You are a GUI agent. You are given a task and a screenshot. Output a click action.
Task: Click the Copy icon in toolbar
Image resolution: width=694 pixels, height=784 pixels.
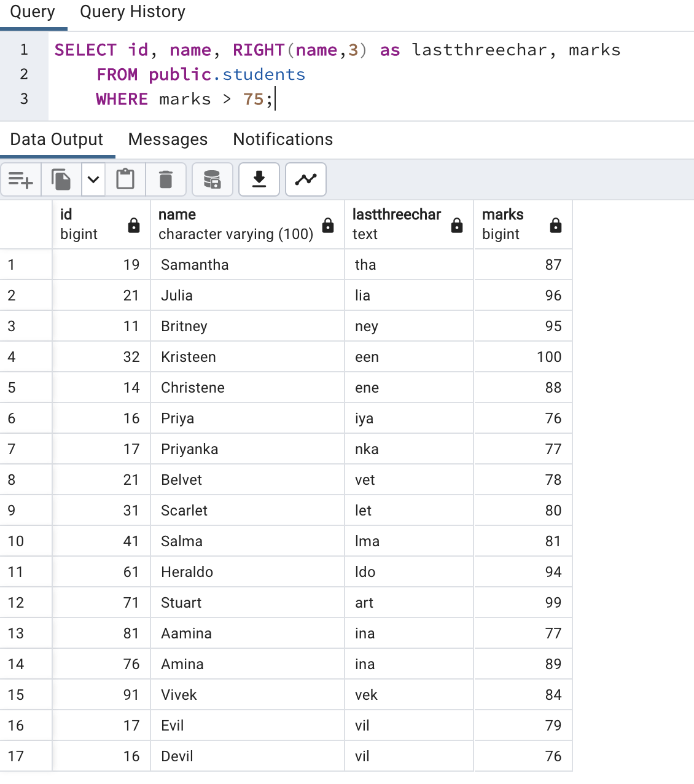click(61, 179)
